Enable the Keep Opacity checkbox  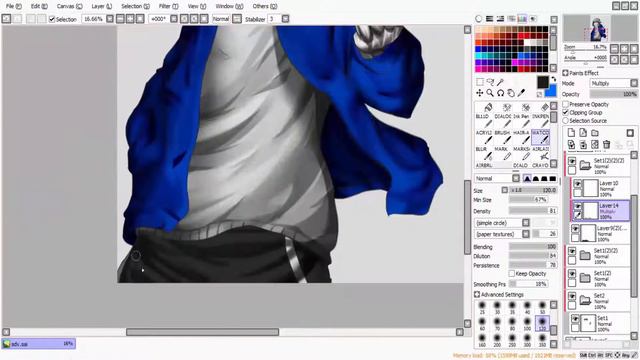tap(511, 273)
